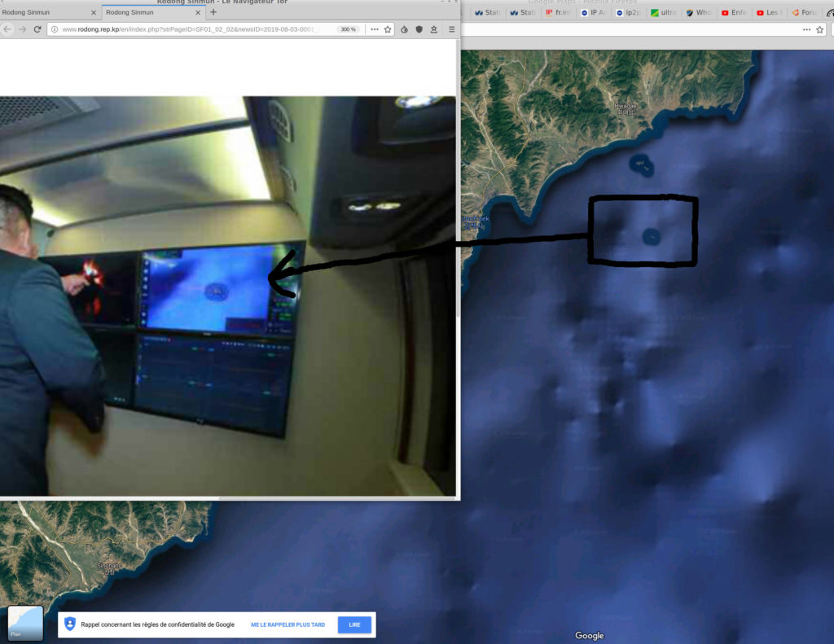834x644 pixels.
Task: Open first 'Stat' tab in Firefox window
Action: coord(487,12)
